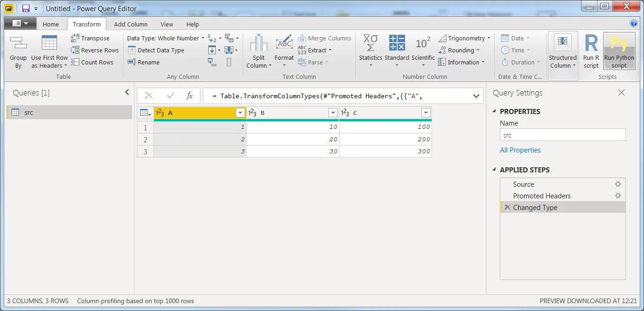644x311 pixels.
Task: Open column B filter dropdown
Action: (333, 113)
